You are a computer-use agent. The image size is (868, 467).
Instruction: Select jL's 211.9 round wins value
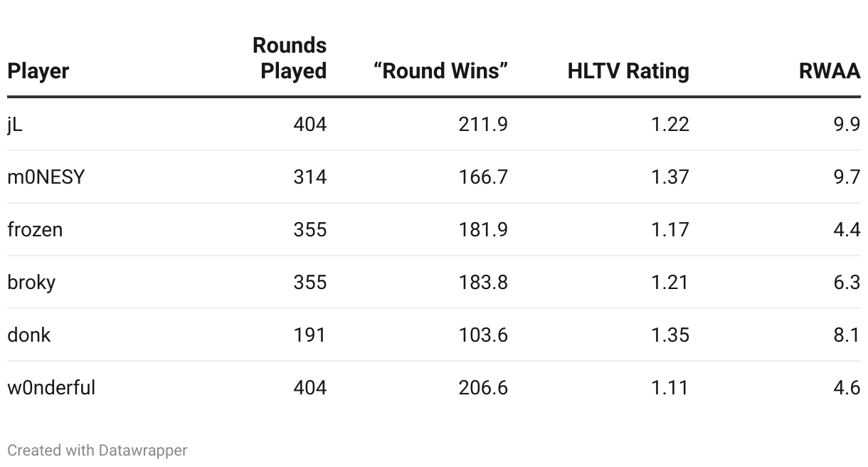coord(483,125)
